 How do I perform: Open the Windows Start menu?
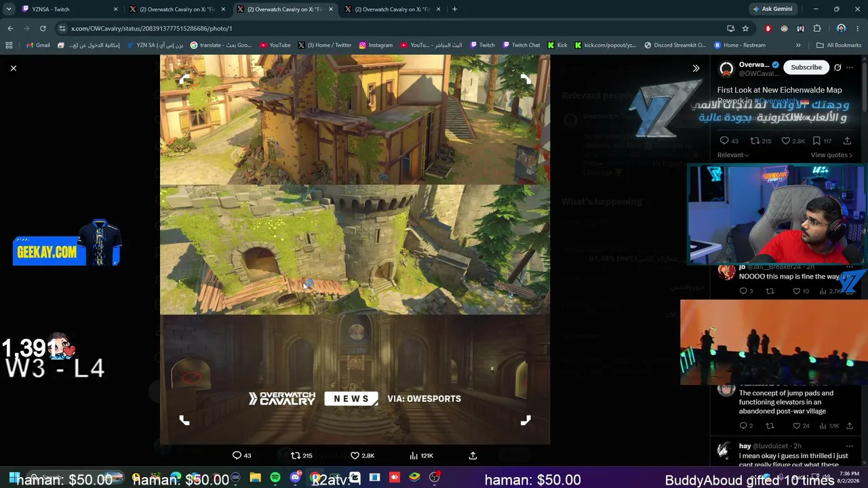pyautogui.click(x=14, y=478)
